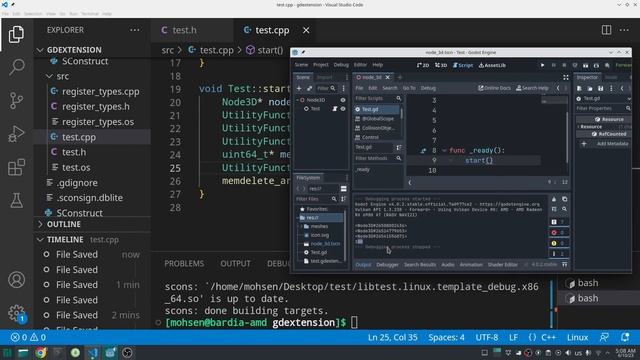Switch Godot to the 3D workspace
The image size is (640, 360).
(x=441, y=65)
